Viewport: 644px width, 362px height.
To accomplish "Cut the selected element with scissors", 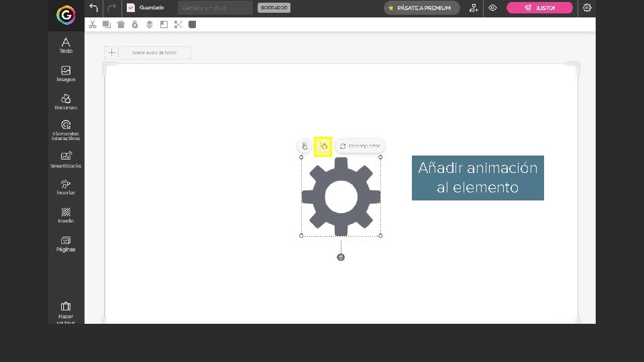I will tap(93, 25).
